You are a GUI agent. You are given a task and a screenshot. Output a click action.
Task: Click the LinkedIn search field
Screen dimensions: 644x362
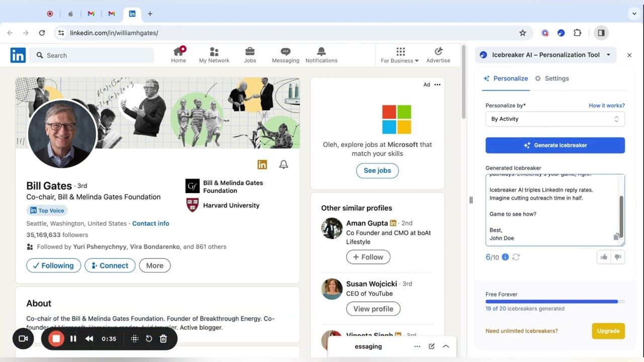pyautogui.click(x=92, y=55)
